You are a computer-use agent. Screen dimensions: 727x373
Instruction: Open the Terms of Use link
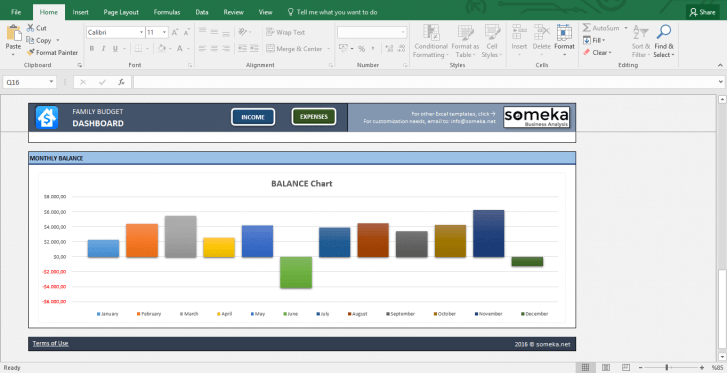click(x=51, y=343)
